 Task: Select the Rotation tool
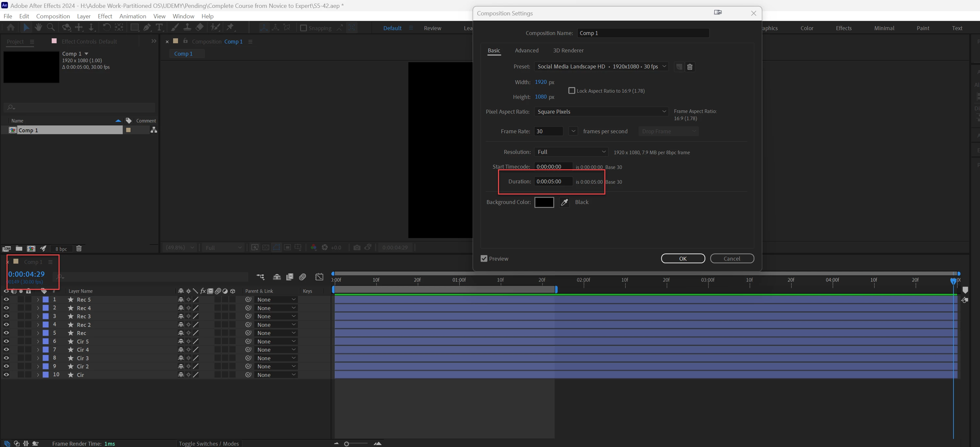107,28
